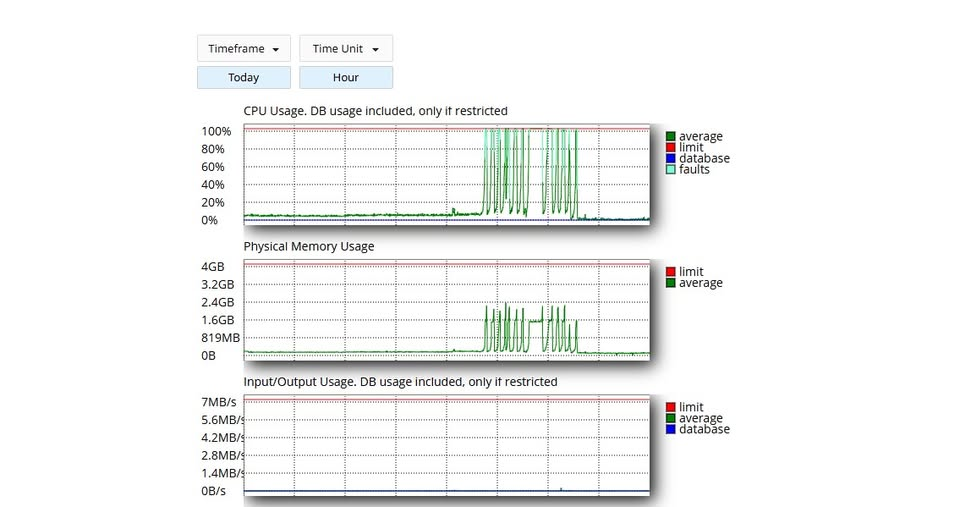Click the CPU Usage chart title
Viewport: 960px width, 507px height.
(375, 111)
